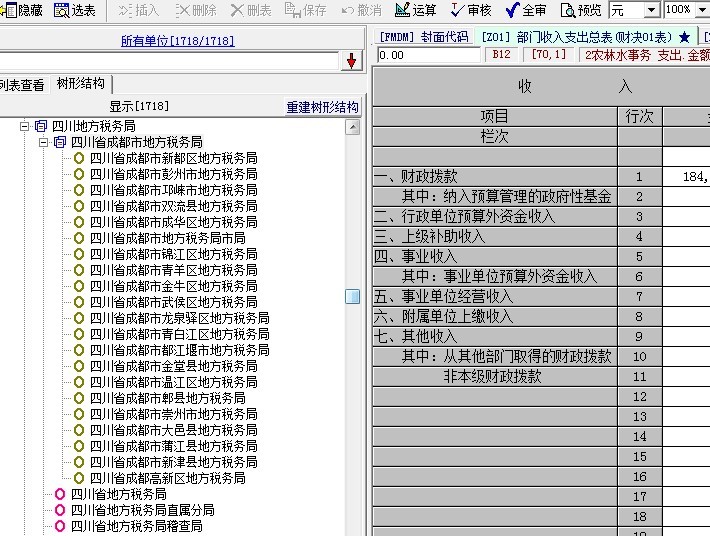Select 四川省成都市新津县地方税务局
The image size is (710, 536).
(x=173, y=462)
